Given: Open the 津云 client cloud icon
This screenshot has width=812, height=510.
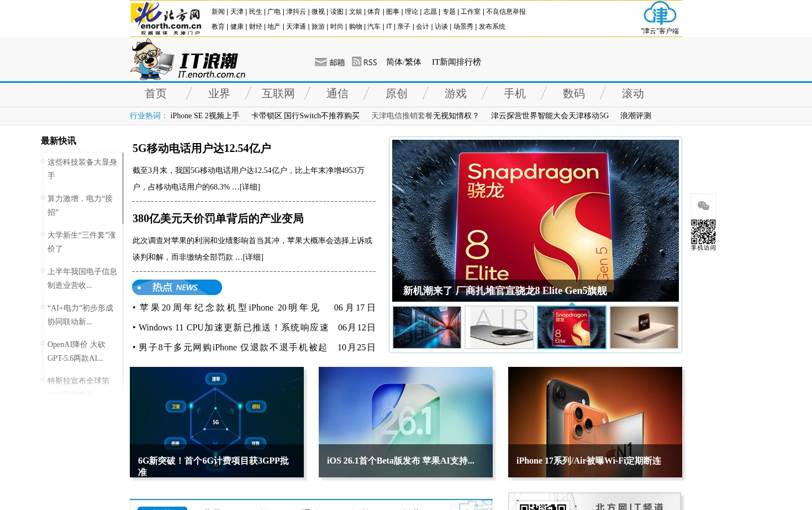Looking at the screenshot, I should tap(660, 13).
